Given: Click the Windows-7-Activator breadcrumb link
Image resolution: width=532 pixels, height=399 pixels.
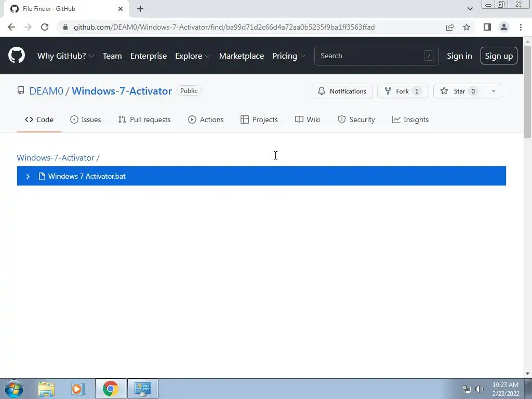Looking at the screenshot, I should [x=55, y=158].
